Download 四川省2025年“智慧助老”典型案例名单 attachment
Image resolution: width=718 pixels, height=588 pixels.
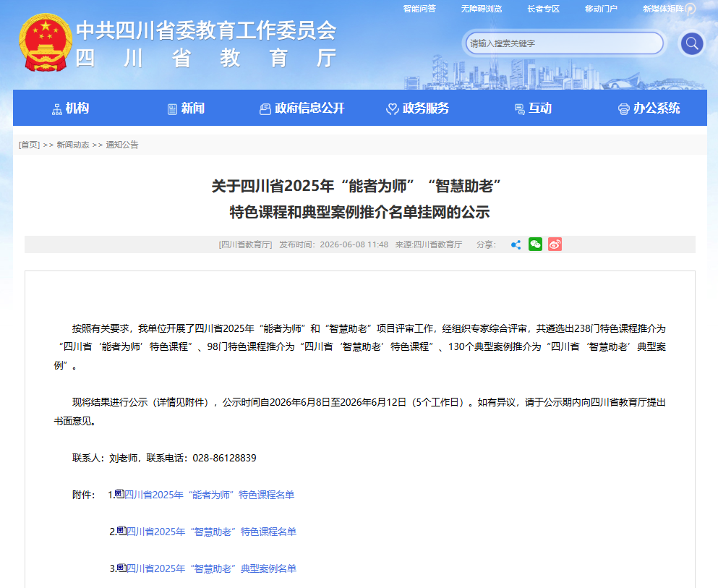coord(211,568)
